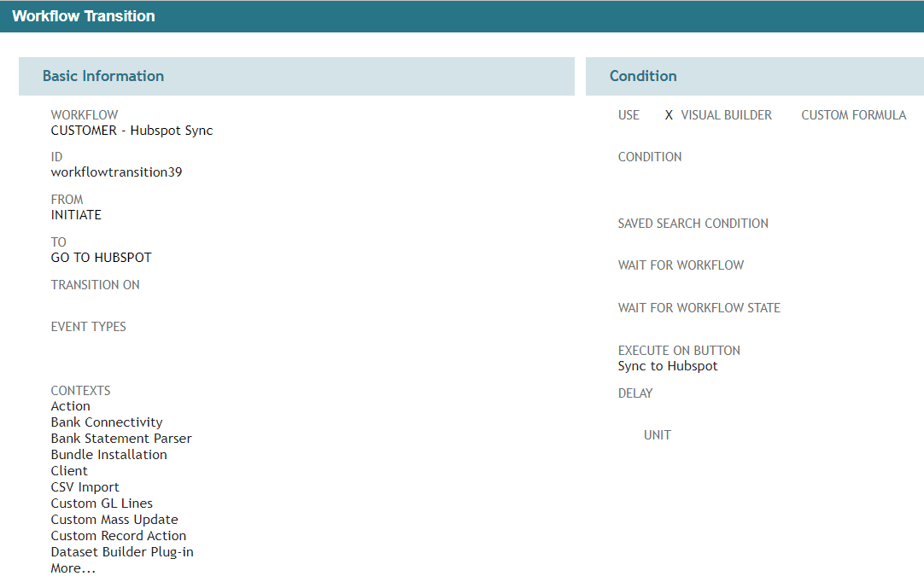The width and height of the screenshot is (924, 582).
Task: Click the USE label in Condition
Action: 629,115
